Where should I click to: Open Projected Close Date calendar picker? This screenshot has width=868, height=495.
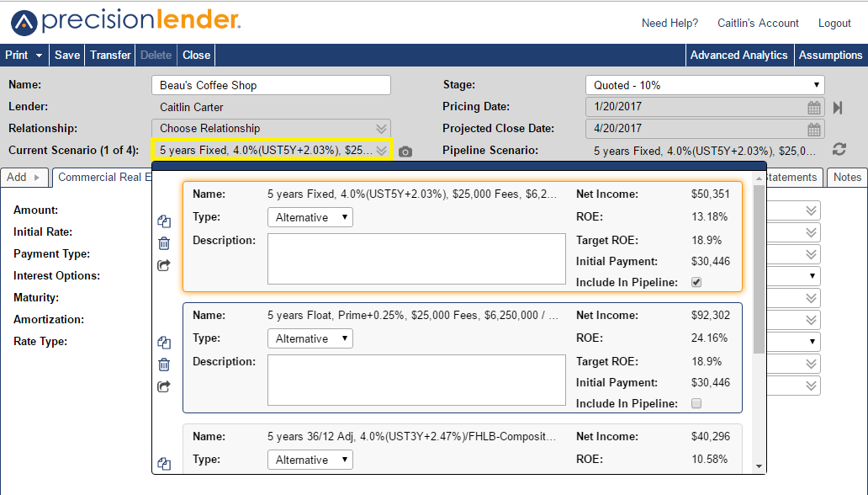point(814,129)
